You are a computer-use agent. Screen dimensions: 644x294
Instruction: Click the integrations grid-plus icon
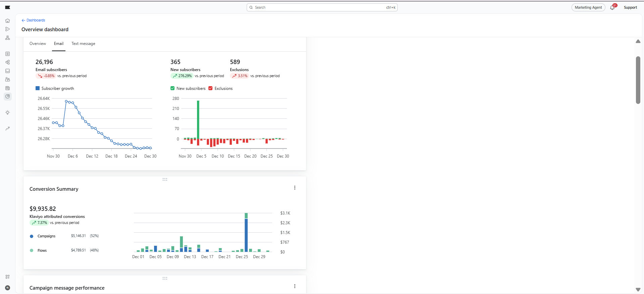click(x=7, y=277)
